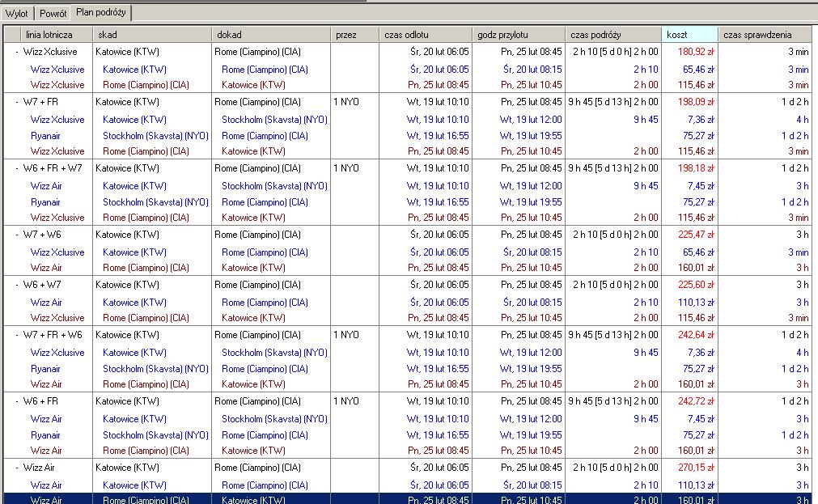Click Wt, 19 lut 16:55 departure under W7 + FR + W6

coord(438,368)
